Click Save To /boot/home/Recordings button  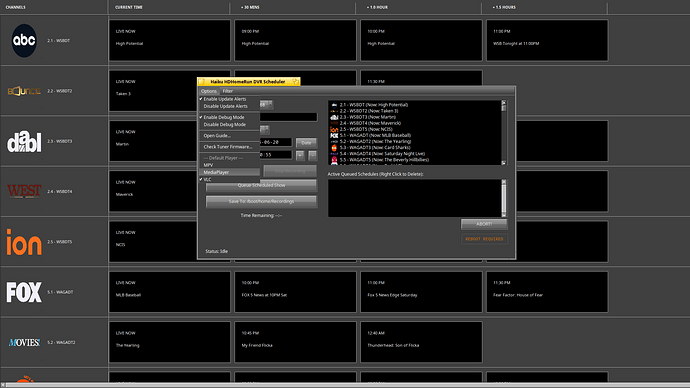click(261, 201)
